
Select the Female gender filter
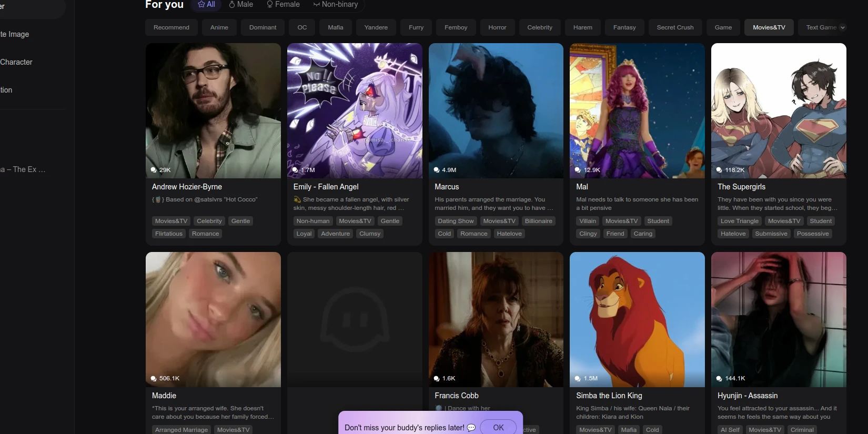[x=283, y=4]
